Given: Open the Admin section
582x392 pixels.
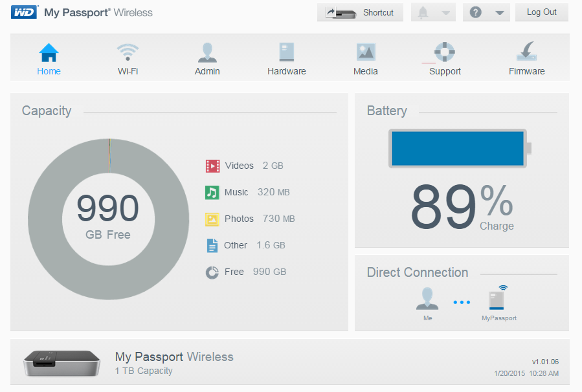Looking at the screenshot, I should tap(207, 52).
